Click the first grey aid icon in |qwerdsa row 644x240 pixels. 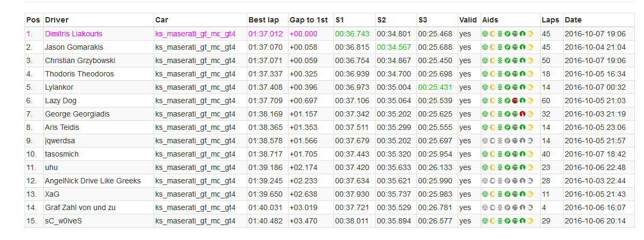[x=484, y=141]
